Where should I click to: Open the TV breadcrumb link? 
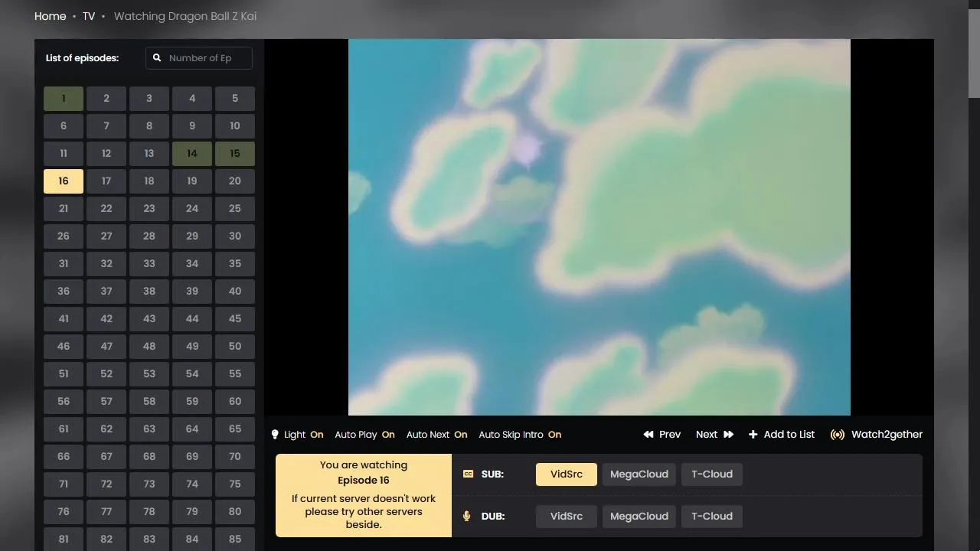point(89,16)
